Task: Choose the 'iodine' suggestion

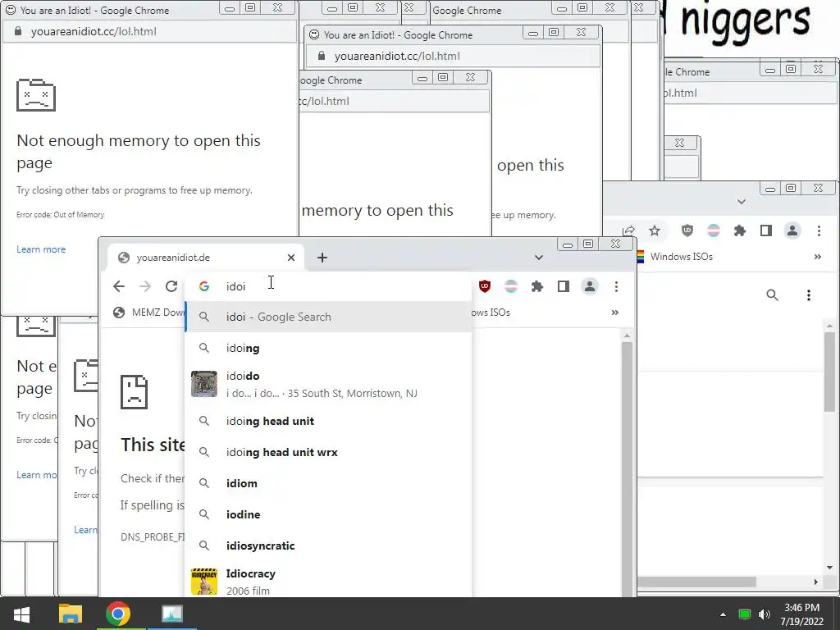Action: point(328,514)
